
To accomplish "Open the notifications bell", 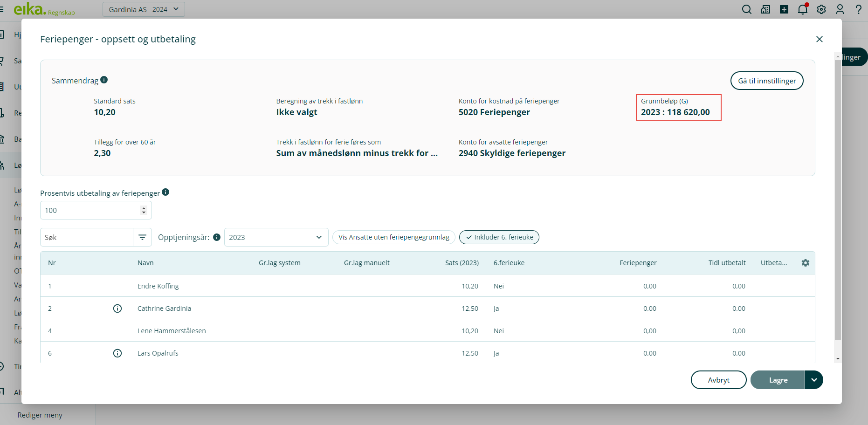I will click(802, 9).
